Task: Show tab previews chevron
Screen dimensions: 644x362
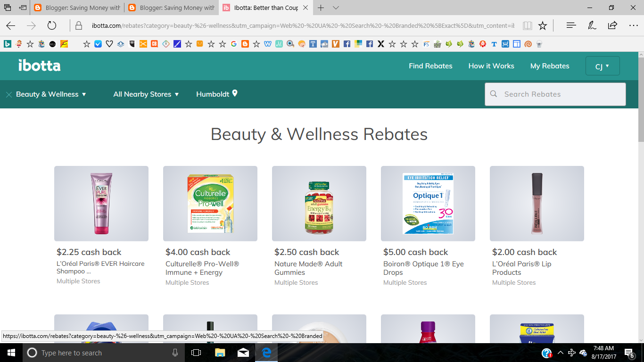Action: coord(336,8)
